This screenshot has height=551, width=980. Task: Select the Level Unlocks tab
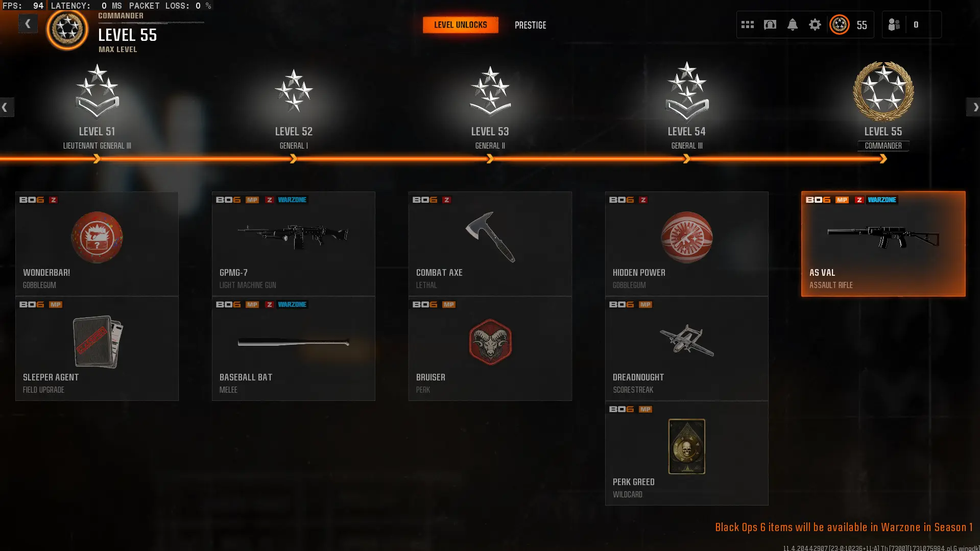click(x=460, y=25)
